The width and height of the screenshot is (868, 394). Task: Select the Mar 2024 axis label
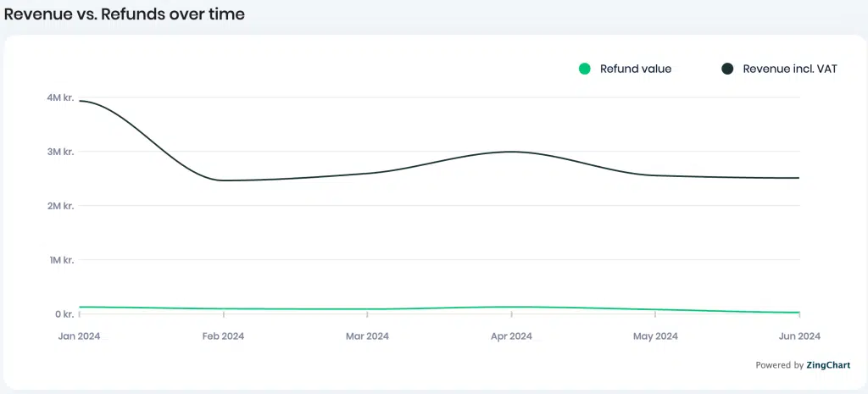tap(367, 336)
